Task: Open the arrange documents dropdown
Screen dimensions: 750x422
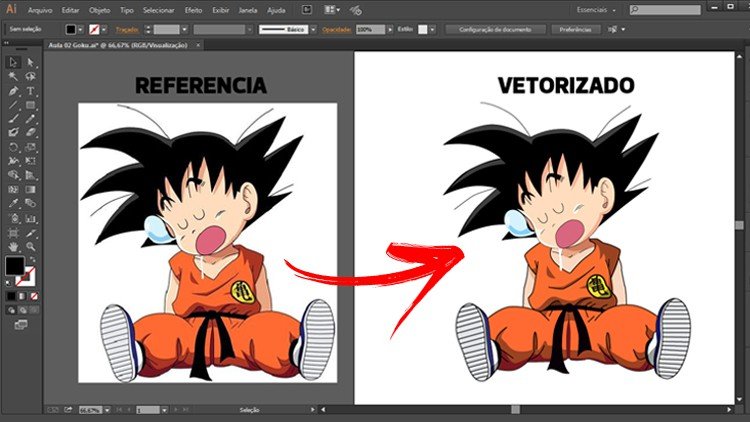Action: point(332,10)
